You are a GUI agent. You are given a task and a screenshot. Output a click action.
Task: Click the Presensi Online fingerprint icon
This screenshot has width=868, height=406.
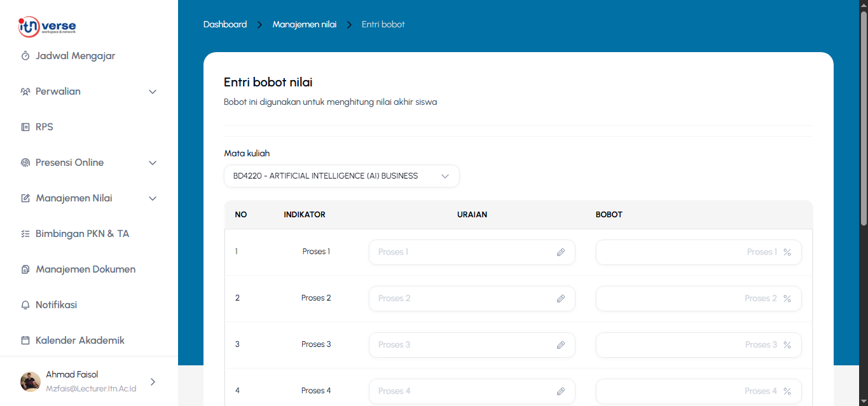(x=25, y=163)
